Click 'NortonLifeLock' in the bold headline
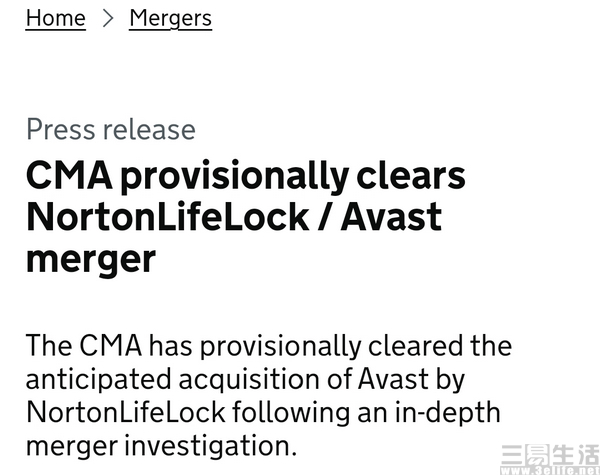 (x=168, y=217)
